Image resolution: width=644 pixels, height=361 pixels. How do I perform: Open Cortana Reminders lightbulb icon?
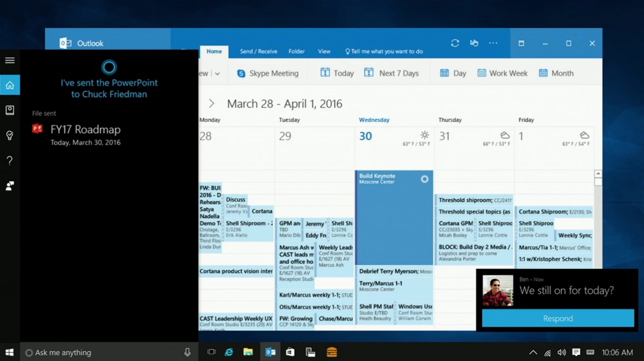[10, 136]
